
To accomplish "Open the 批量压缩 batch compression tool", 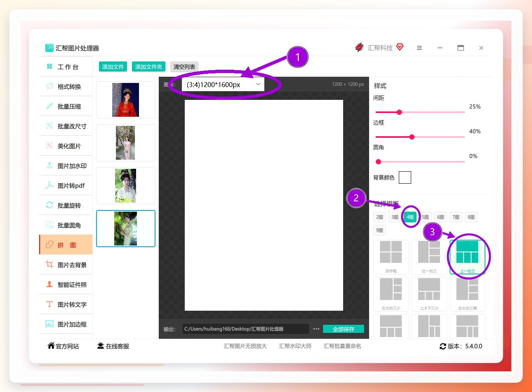I will coord(66,106).
